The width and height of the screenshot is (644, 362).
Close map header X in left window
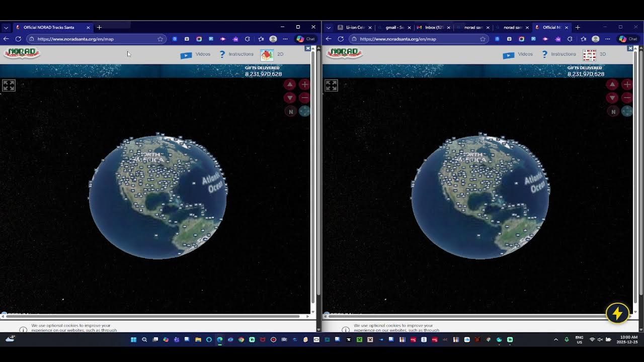pos(307,48)
